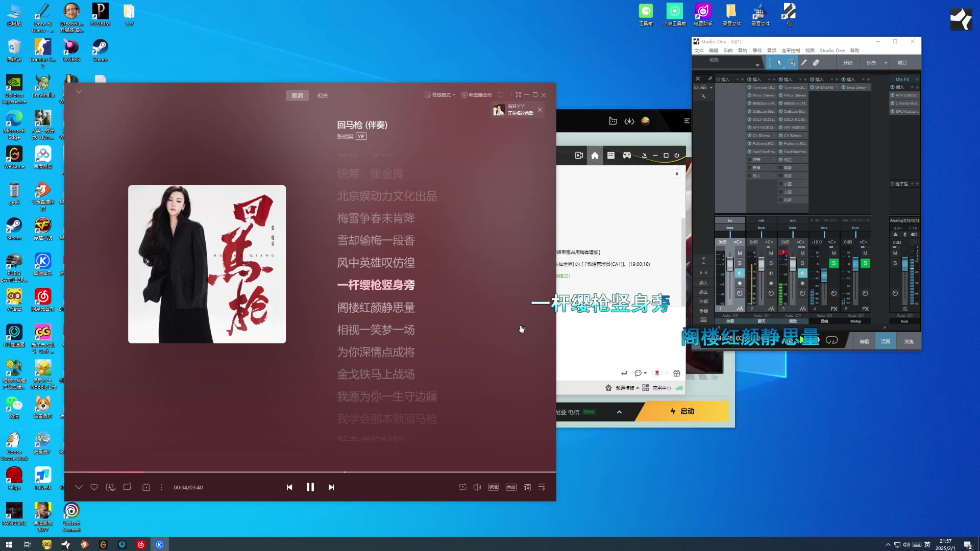
Task: Change the playback loop mode
Action: pyautogui.click(x=462, y=487)
